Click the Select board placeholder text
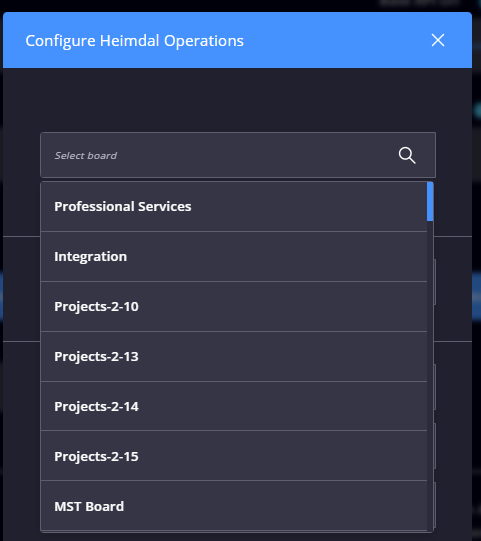 86,156
